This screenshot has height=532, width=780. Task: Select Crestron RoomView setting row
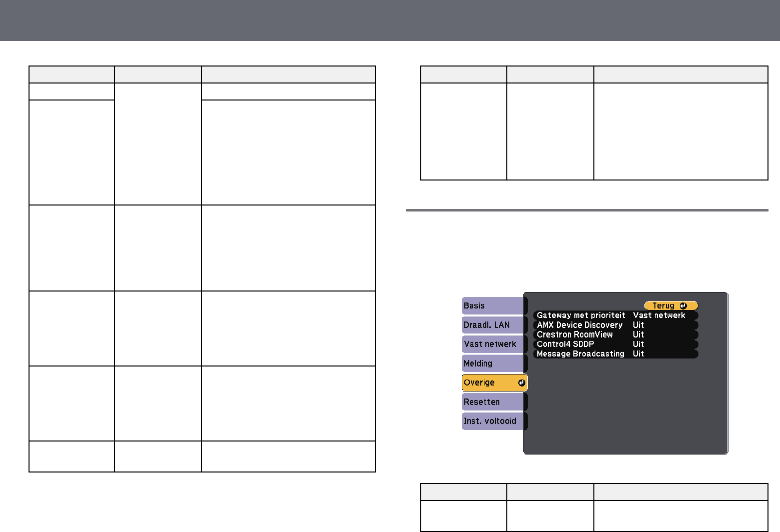click(x=615, y=334)
